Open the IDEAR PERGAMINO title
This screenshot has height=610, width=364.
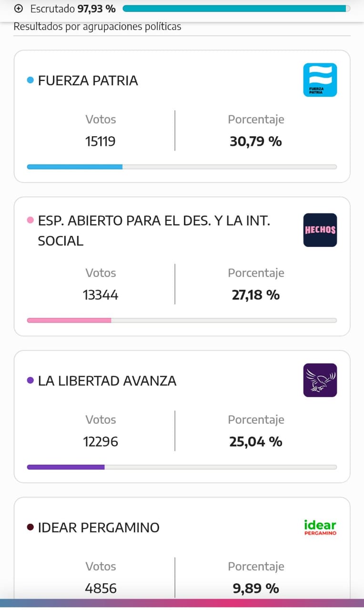click(x=99, y=528)
